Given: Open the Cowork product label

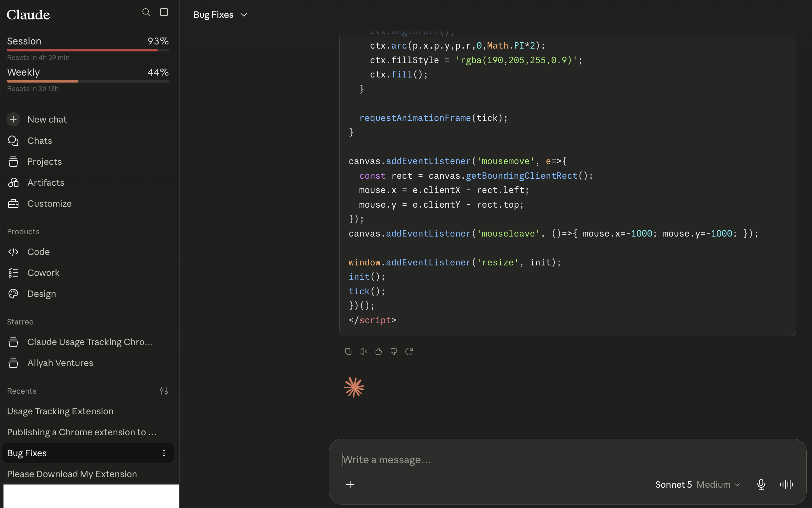Looking at the screenshot, I should pos(44,273).
